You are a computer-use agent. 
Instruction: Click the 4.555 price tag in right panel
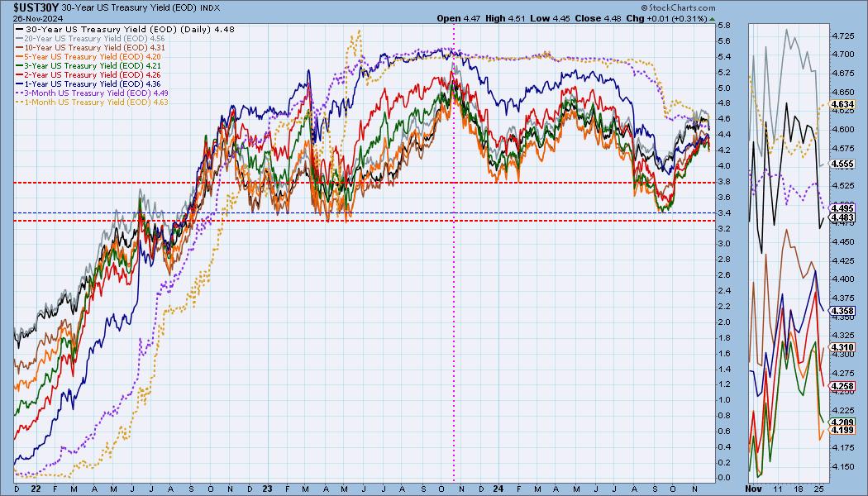tap(843, 164)
